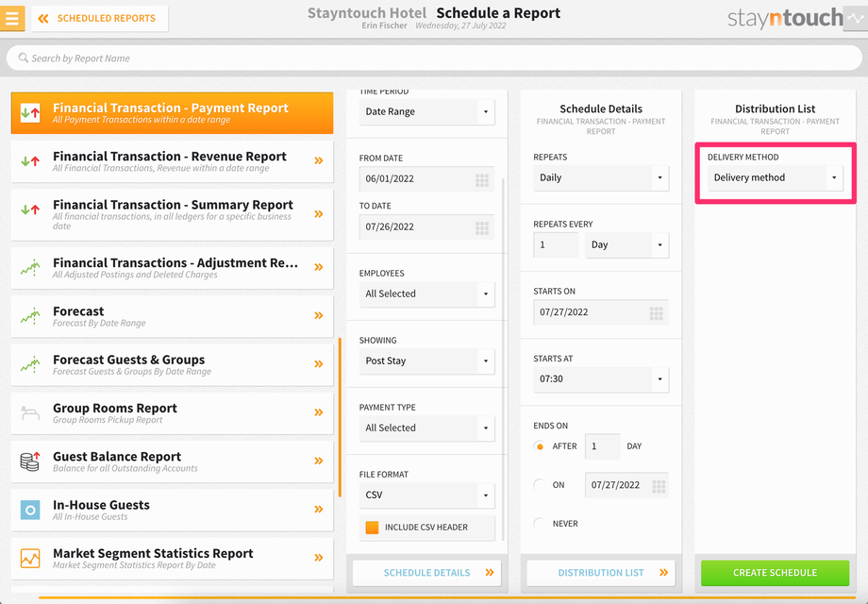
Task: Select Financial Transaction - Revenue Report row
Action: [172, 161]
